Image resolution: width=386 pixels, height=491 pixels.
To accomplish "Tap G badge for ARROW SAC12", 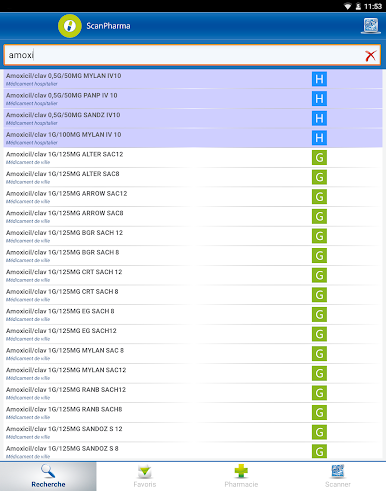I will click(319, 197).
